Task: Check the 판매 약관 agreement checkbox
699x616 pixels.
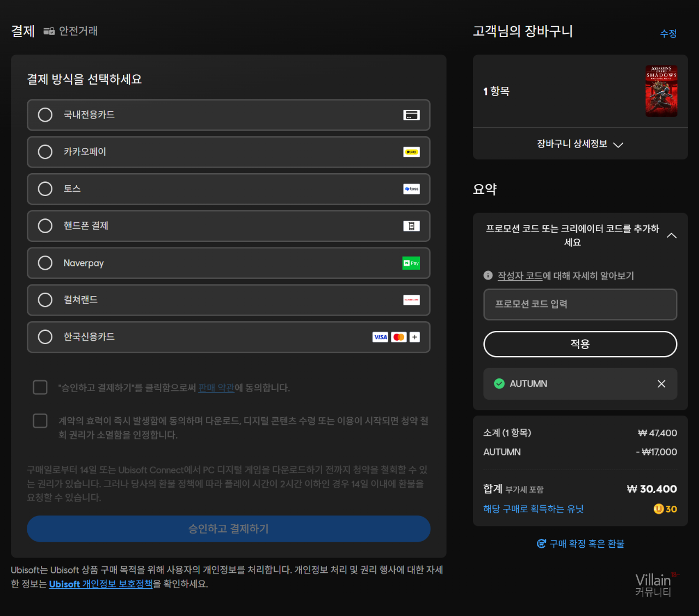Action: (x=40, y=387)
